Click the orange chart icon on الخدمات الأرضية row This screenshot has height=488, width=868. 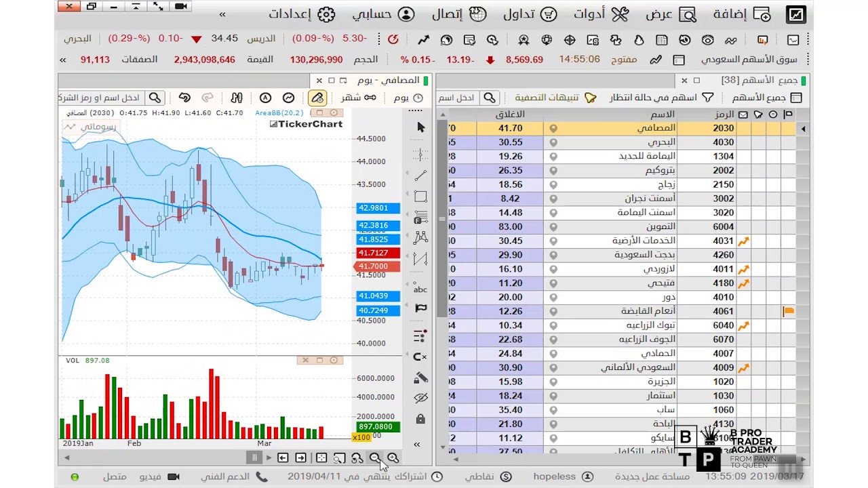pos(744,241)
